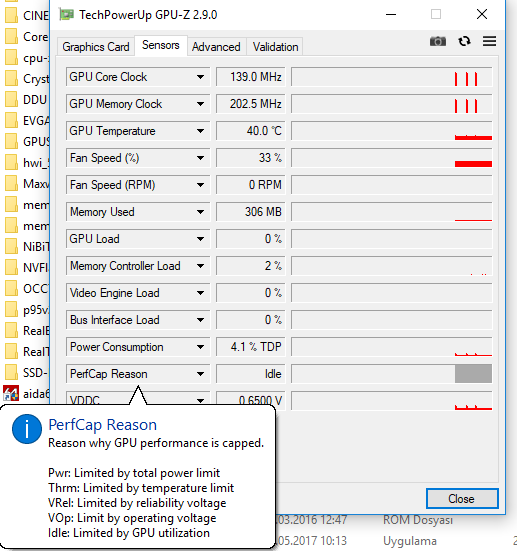
Task: Open the PerfCap Reason dropdown
Action: point(200,374)
